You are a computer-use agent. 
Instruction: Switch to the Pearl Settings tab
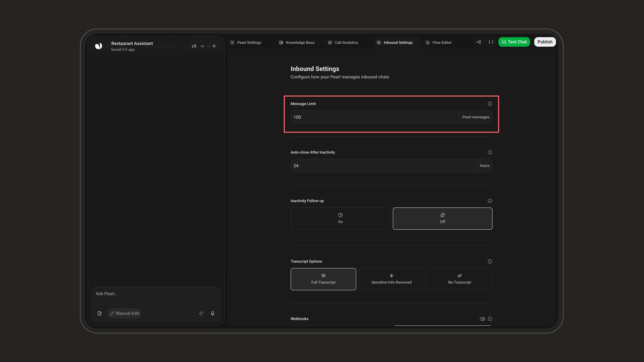pyautogui.click(x=246, y=42)
